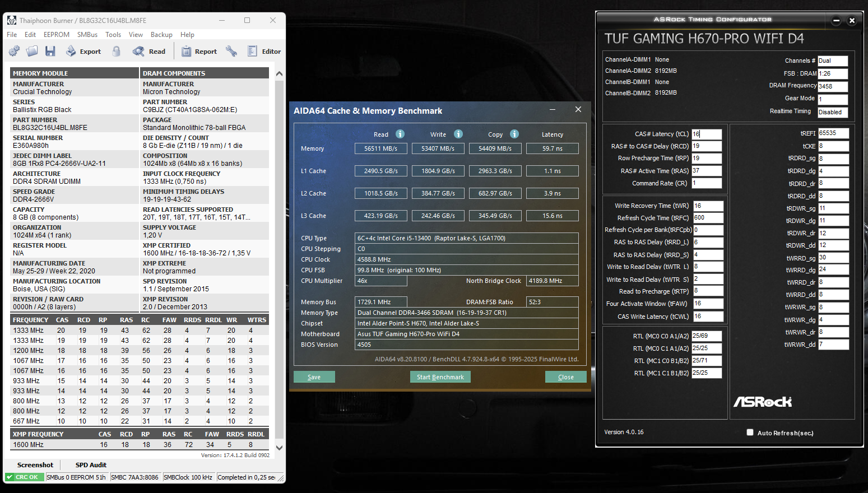Click Memory Latency value 59.7 ns
This screenshot has height=493, width=868.
(x=553, y=148)
